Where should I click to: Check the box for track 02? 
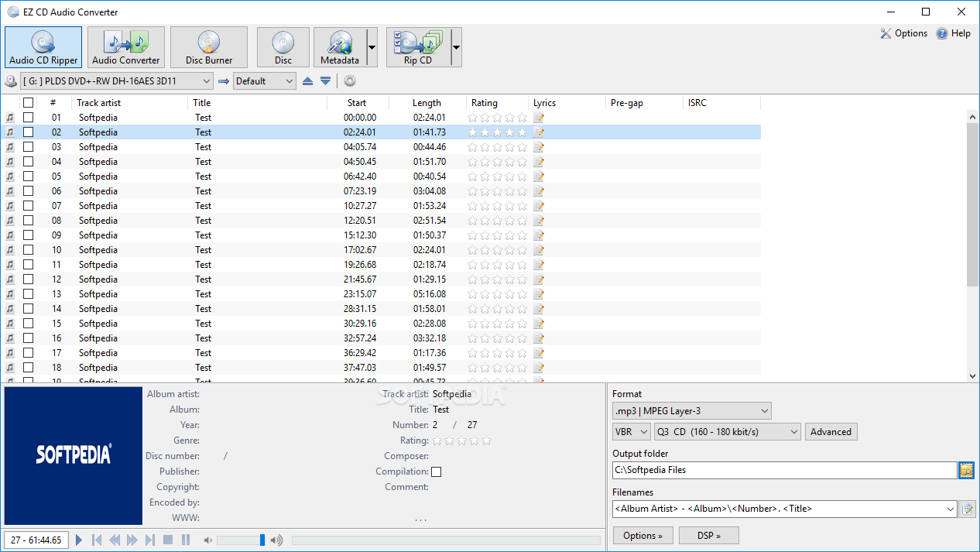point(28,132)
